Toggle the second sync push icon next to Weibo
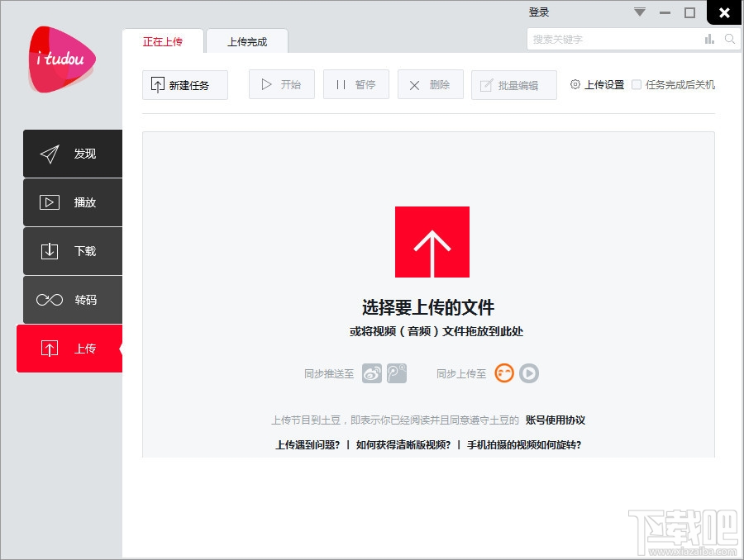 pyautogui.click(x=397, y=373)
